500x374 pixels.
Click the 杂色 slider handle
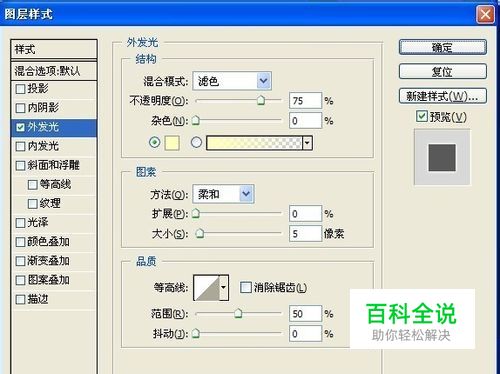click(196, 120)
